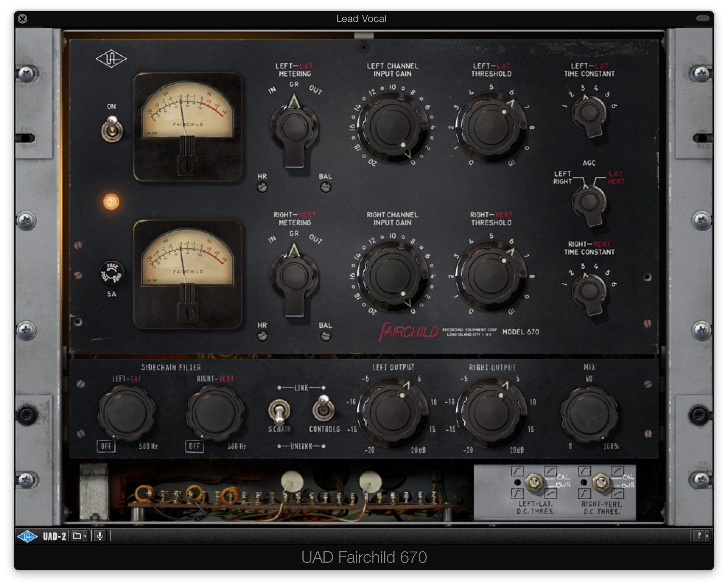Click the 500 Hz label under Left-Lat filter
This screenshot has height=587, width=728.
pos(148,446)
